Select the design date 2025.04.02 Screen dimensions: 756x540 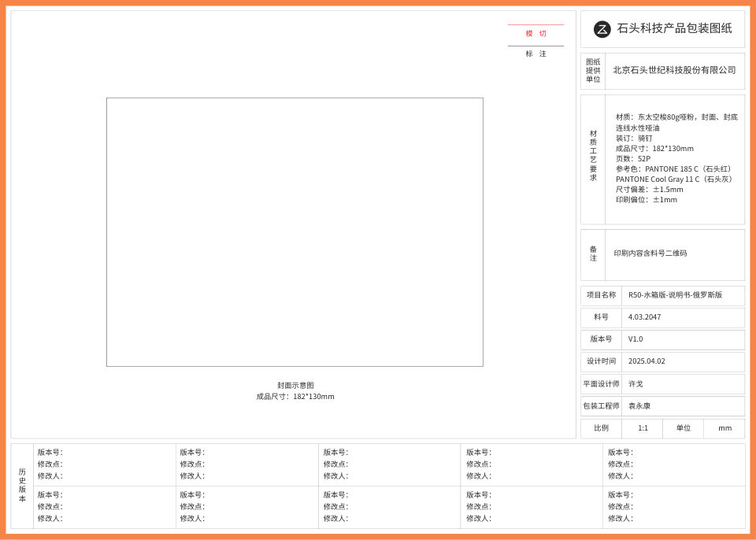tap(647, 361)
